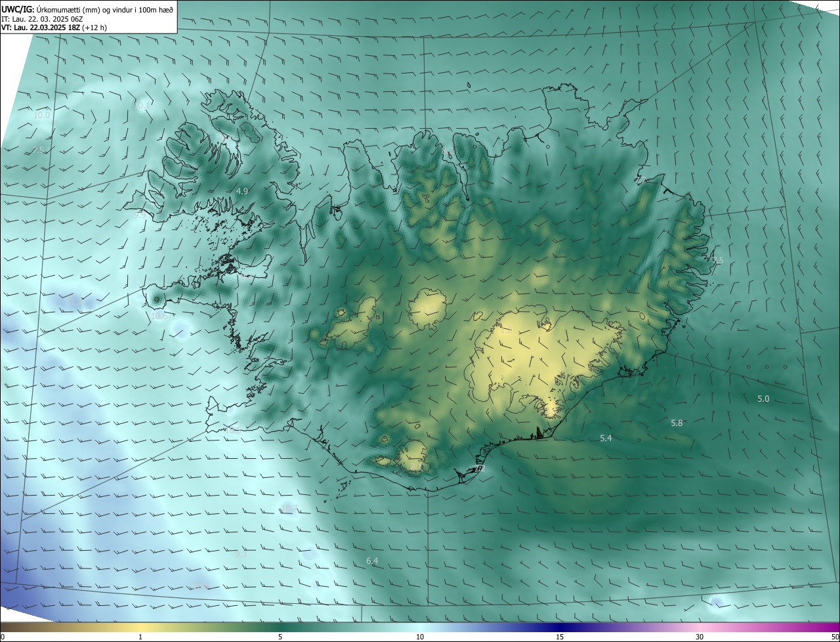
Task: Click the 'UWC/IG: Úrkomumætti (mm)' title line
Action: click(x=87, y=9)
